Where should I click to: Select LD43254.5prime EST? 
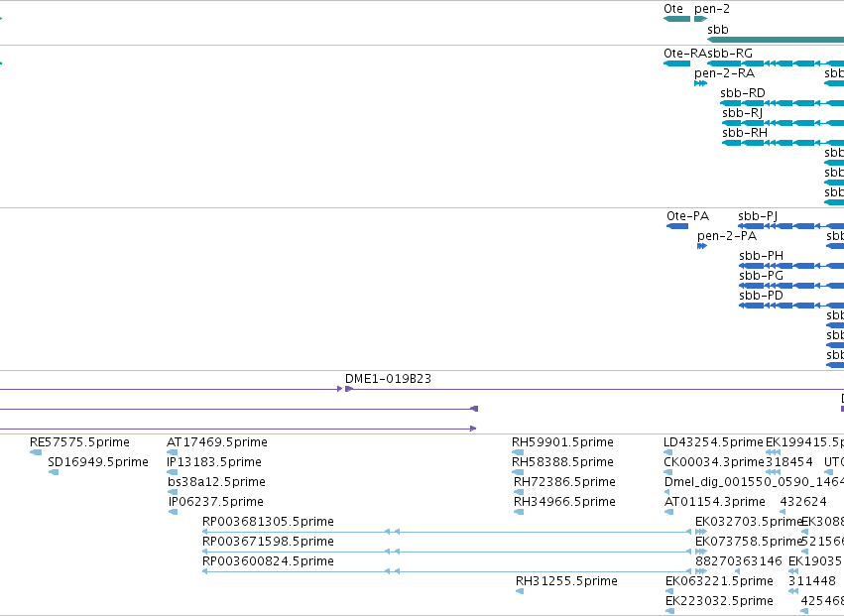point(668,452)
